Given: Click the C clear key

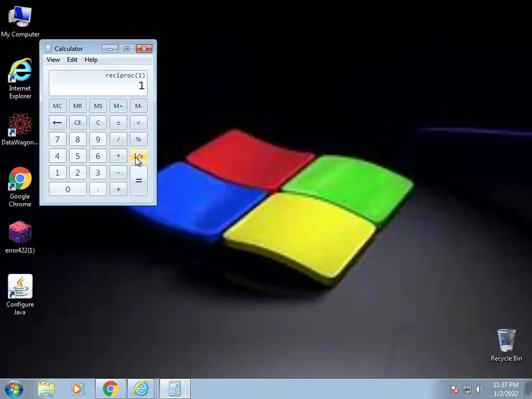Looking at the screenshot, I should click(x=98, y=123).
